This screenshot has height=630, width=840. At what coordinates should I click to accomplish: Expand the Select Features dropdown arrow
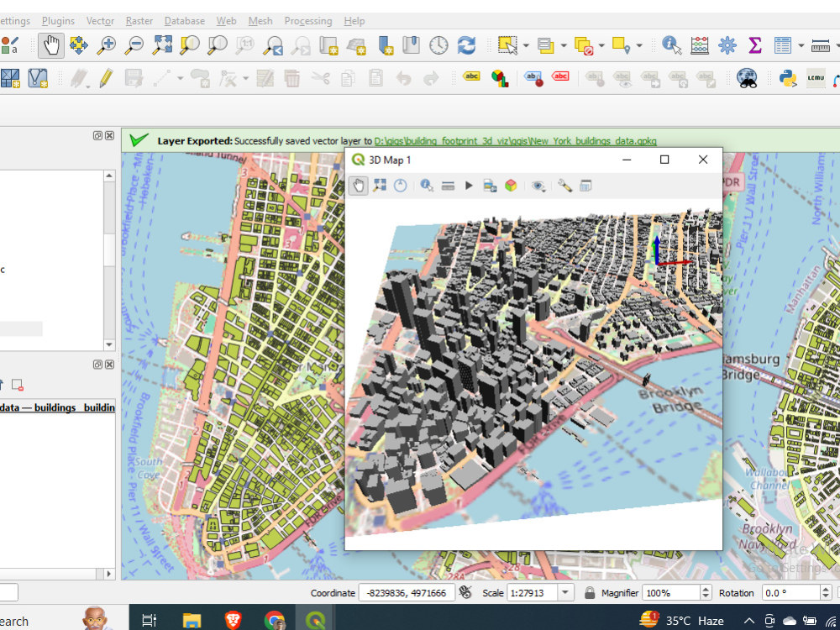click(526, 46)
